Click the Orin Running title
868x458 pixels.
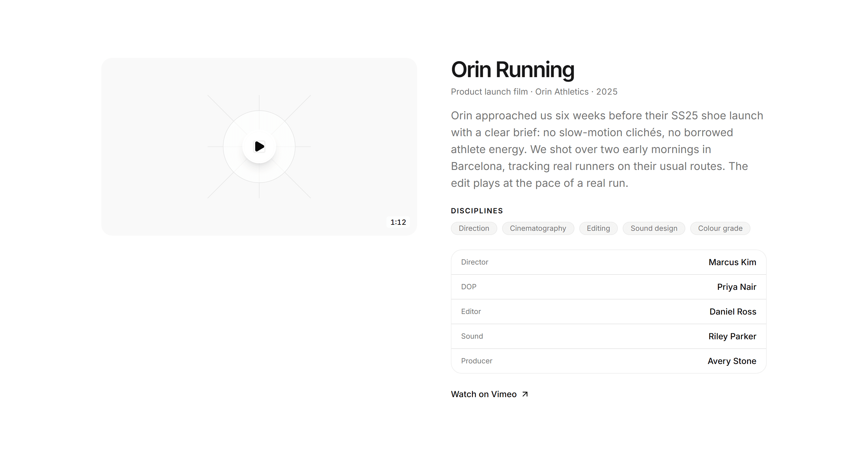(512, 70)
